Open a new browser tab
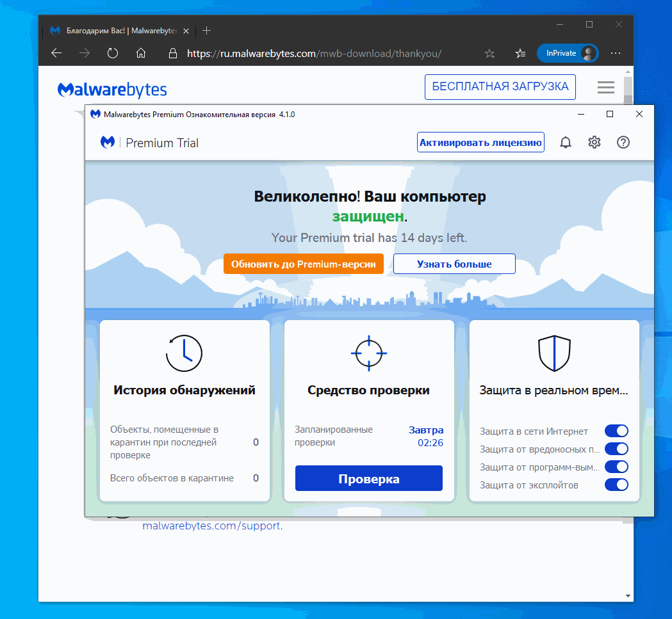This screenshot has height=619, width=672. (206, 31)
